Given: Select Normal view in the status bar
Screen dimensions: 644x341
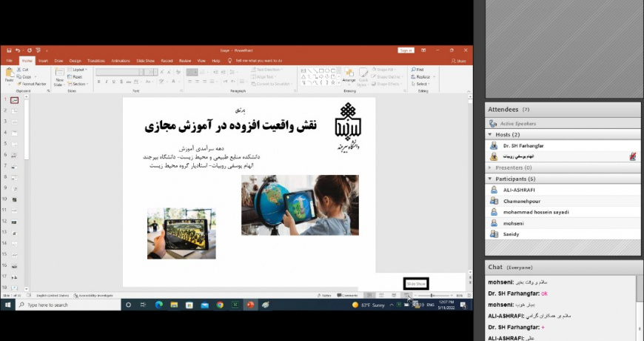Looking at the screenshot, I should (x=369, y=295).
